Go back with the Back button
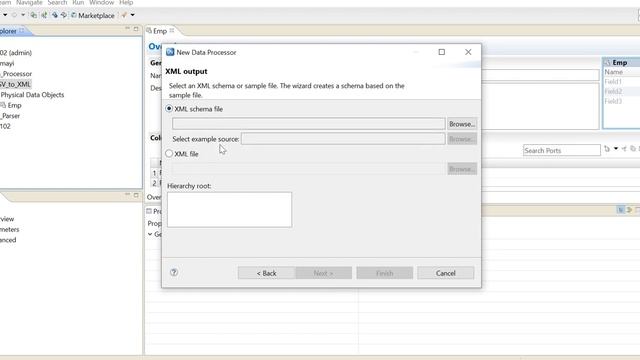 point(267,273)
